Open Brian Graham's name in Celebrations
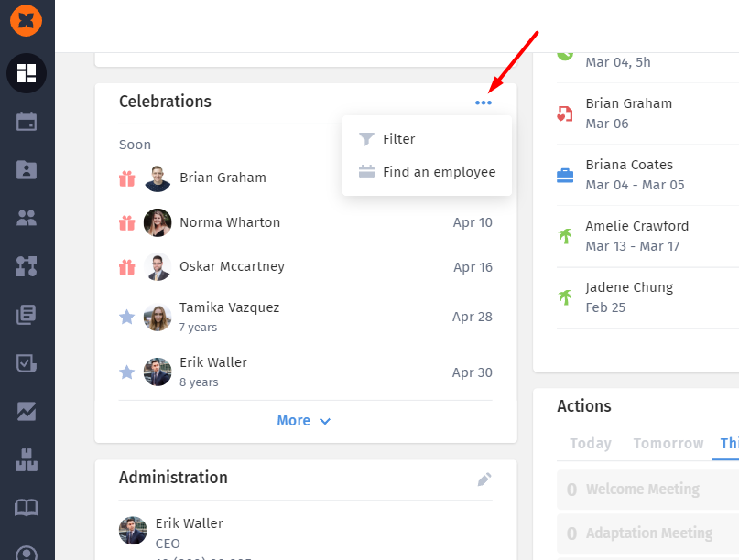The image size is (739, 560). point(223,178)
